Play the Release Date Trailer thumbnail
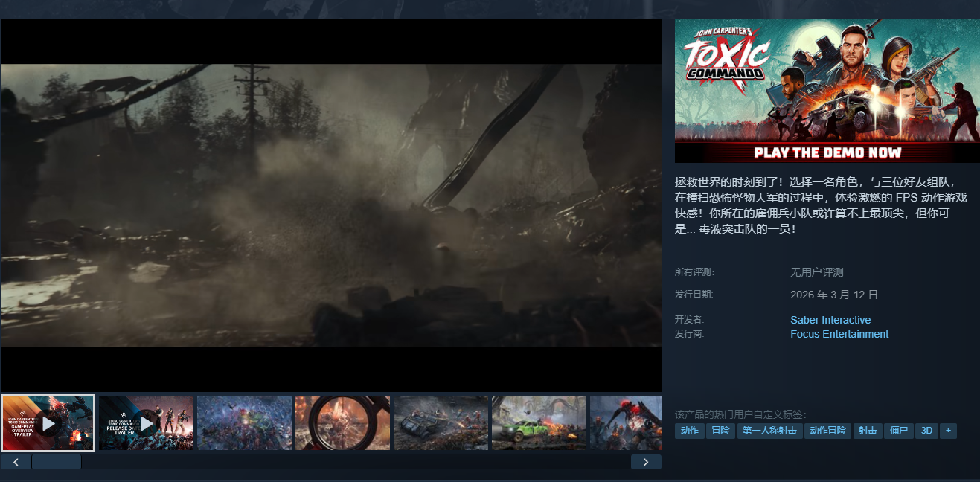980x482 pixels. [147, 423]
